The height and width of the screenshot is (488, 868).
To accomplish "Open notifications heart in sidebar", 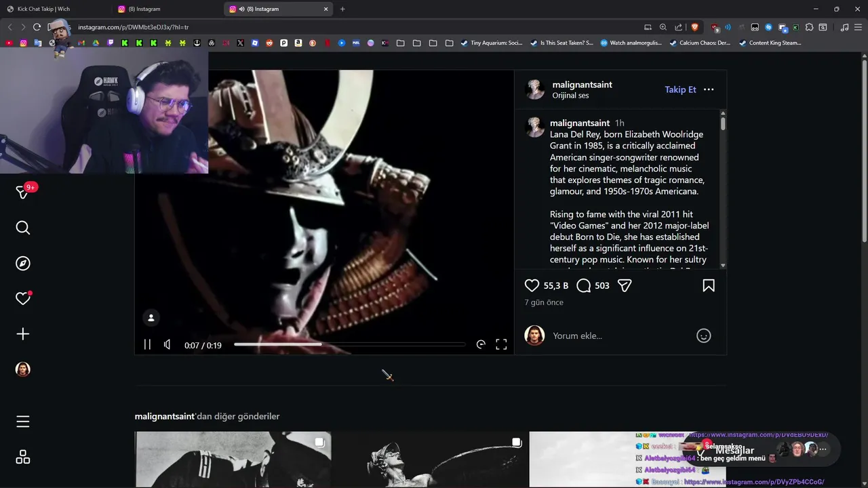I will click(x=23, y=298).
